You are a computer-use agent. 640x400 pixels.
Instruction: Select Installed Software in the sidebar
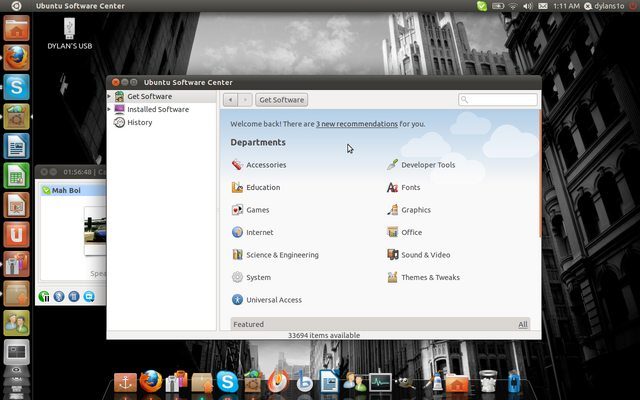coord(162,109)
